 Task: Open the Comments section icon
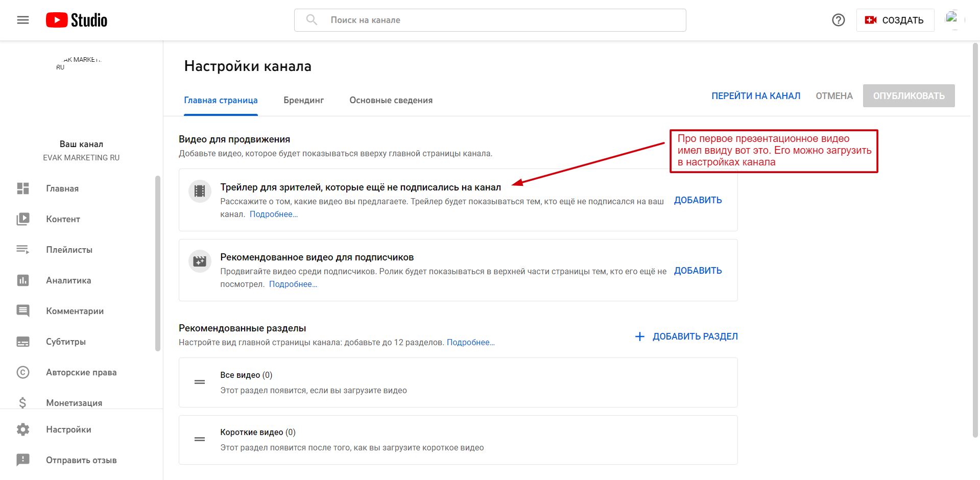pyautogui.click(x=23, y=311)
